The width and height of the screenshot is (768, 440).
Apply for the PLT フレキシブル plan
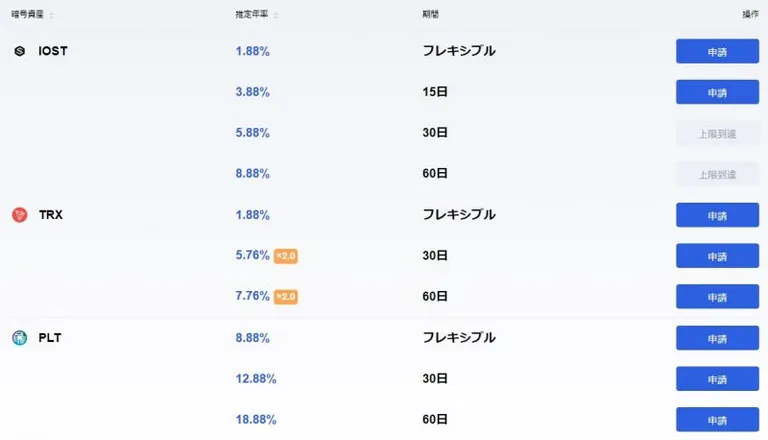718,338
